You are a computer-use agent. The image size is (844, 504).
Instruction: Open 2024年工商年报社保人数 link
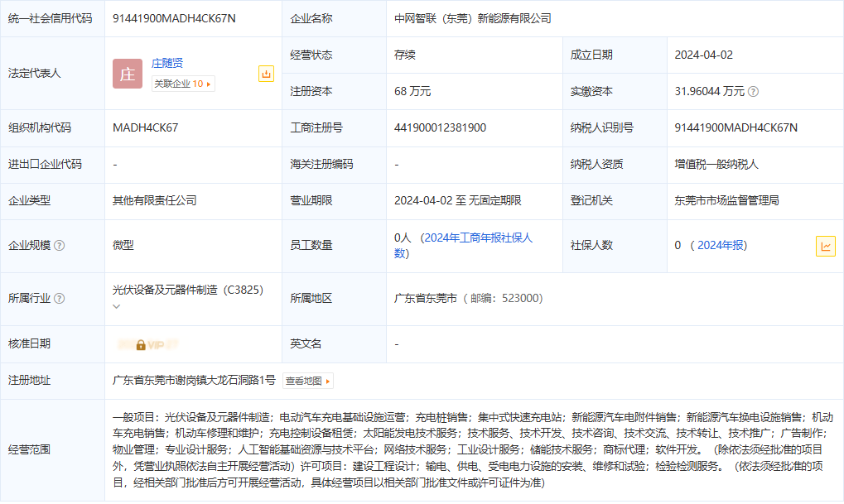click(463, 245)
